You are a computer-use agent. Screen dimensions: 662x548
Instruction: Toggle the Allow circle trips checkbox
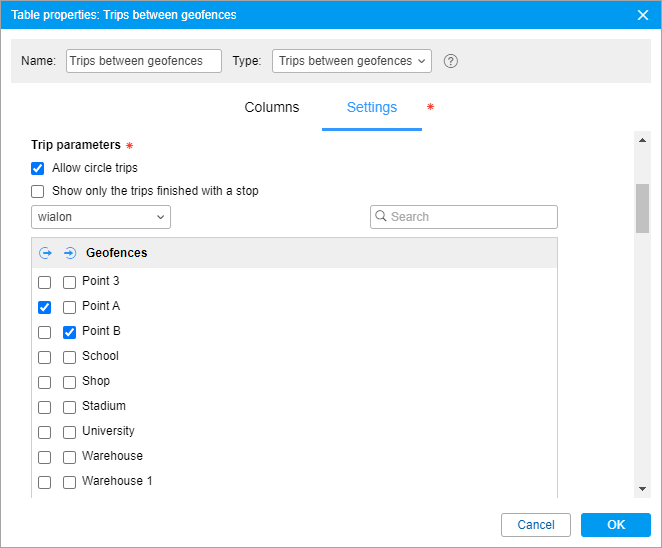pyautogui.click(x=38, y=168)
